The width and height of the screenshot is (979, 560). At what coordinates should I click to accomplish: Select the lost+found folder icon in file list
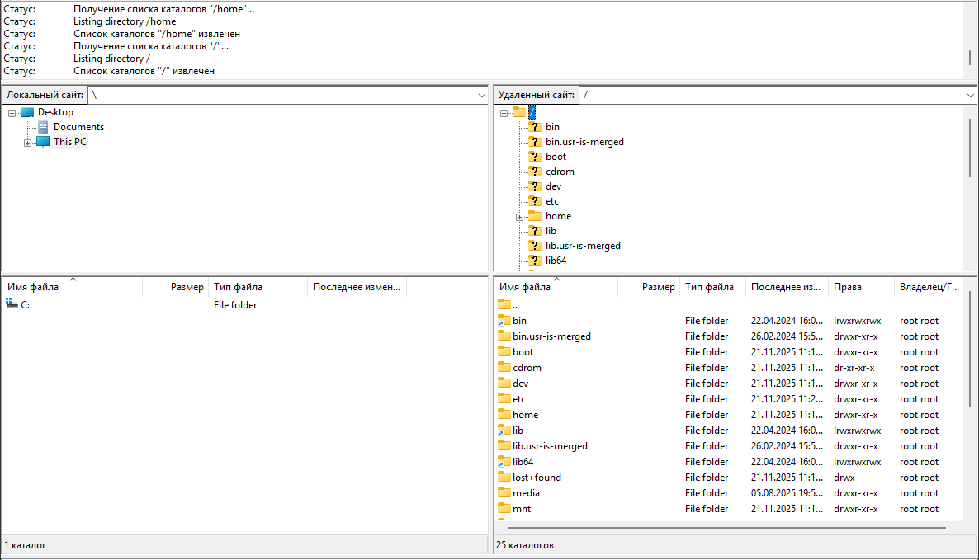click(505, 478)
